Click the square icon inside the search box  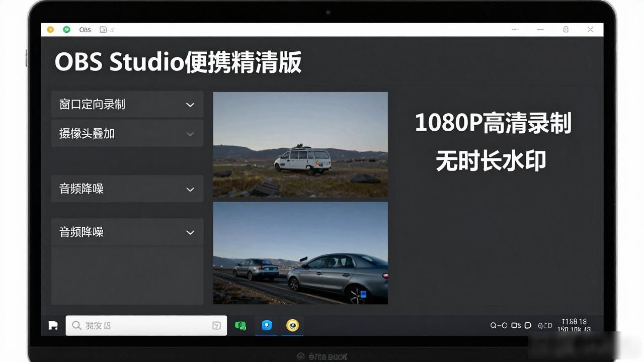click(x=216, y=325)
